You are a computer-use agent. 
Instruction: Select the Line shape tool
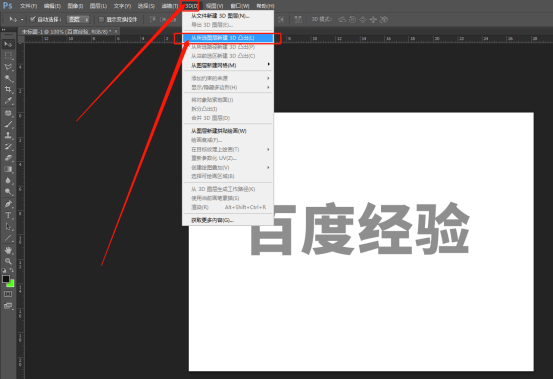[8, 238]
